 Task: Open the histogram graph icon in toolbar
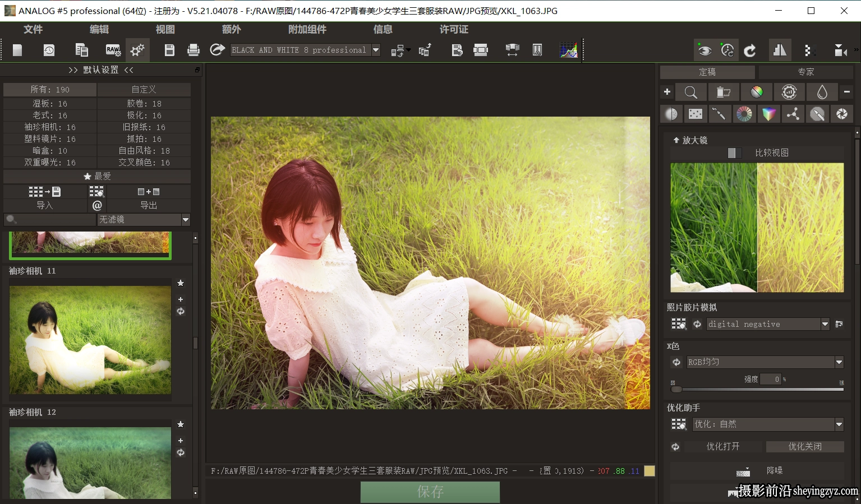[x=569, y=50]
